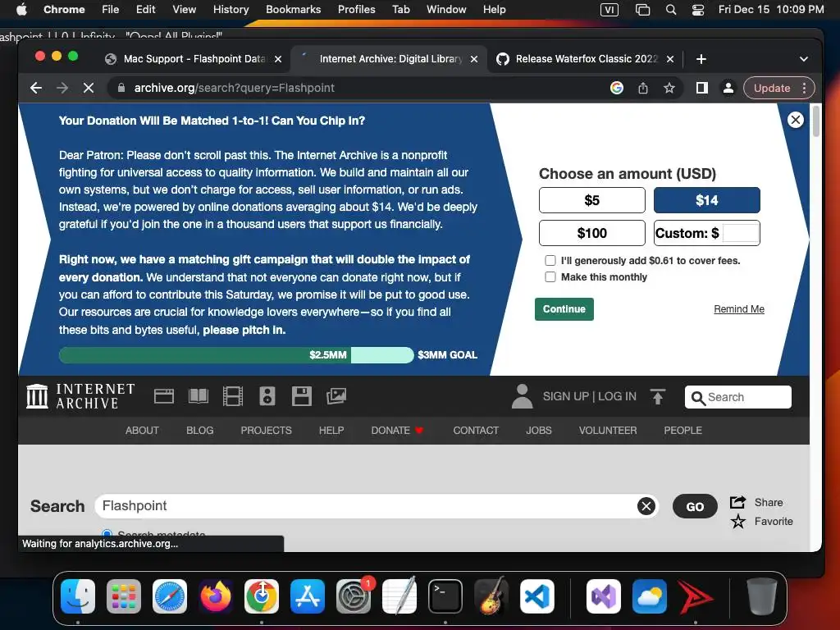Click the Internet Archive logo
The image size is (840, 630).
tap(80, 396)
